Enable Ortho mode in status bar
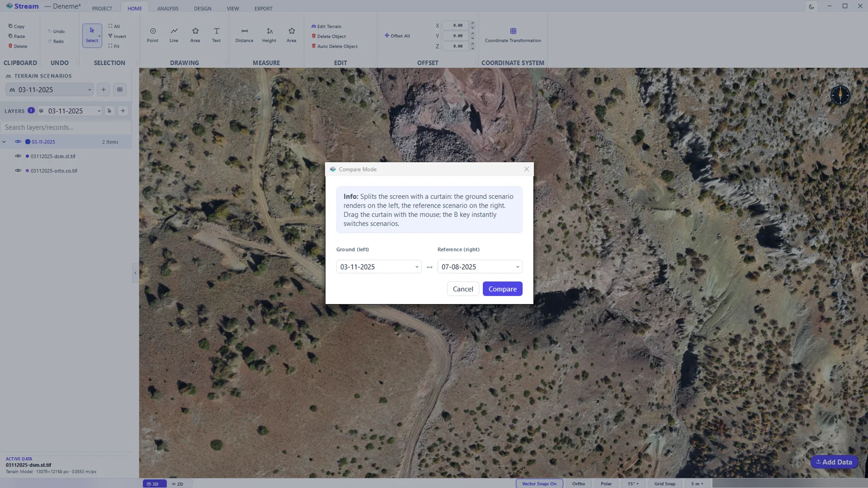868x488 pixels. point(578,484)
